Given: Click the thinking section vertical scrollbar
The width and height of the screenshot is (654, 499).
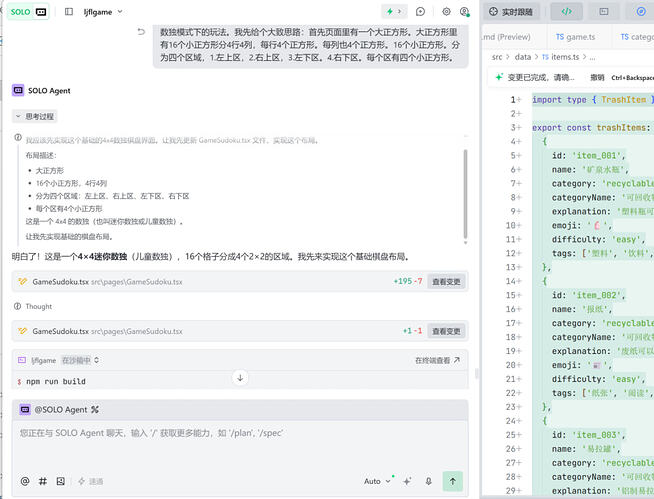Looking at the screenshot, I should pyautogui.click(x=465, y=194).
